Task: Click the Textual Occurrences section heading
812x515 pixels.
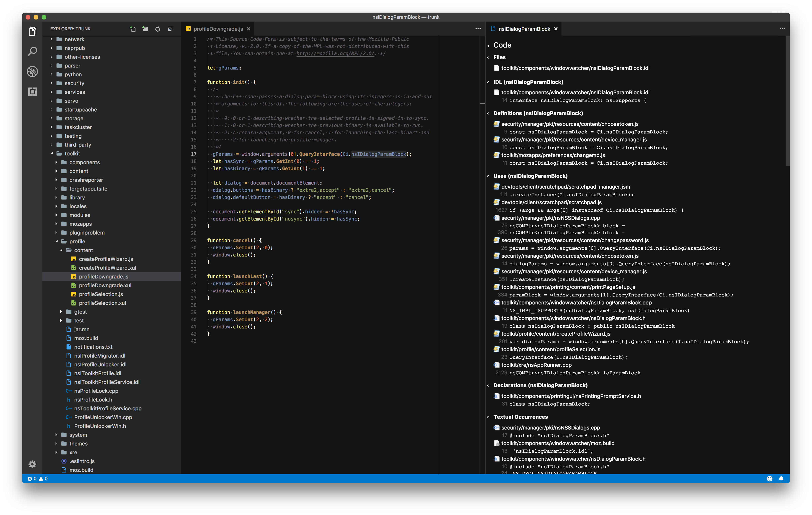Action: click(x=520, y=417)
